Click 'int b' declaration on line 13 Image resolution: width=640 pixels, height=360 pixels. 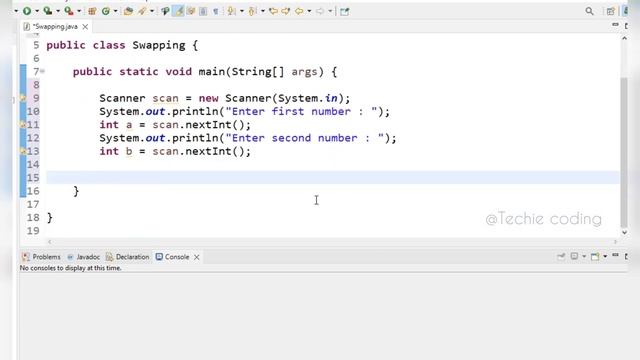pyautogui.click(x=116, y=151)
